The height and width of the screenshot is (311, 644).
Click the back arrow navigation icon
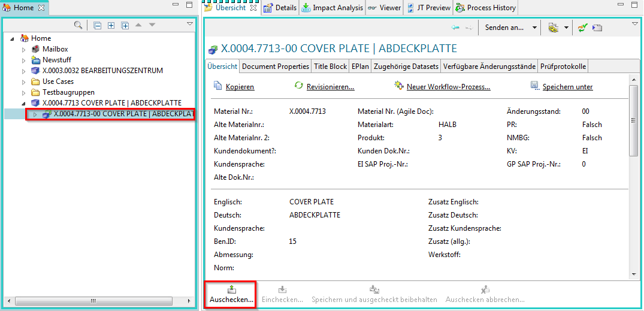click(455, 28)
